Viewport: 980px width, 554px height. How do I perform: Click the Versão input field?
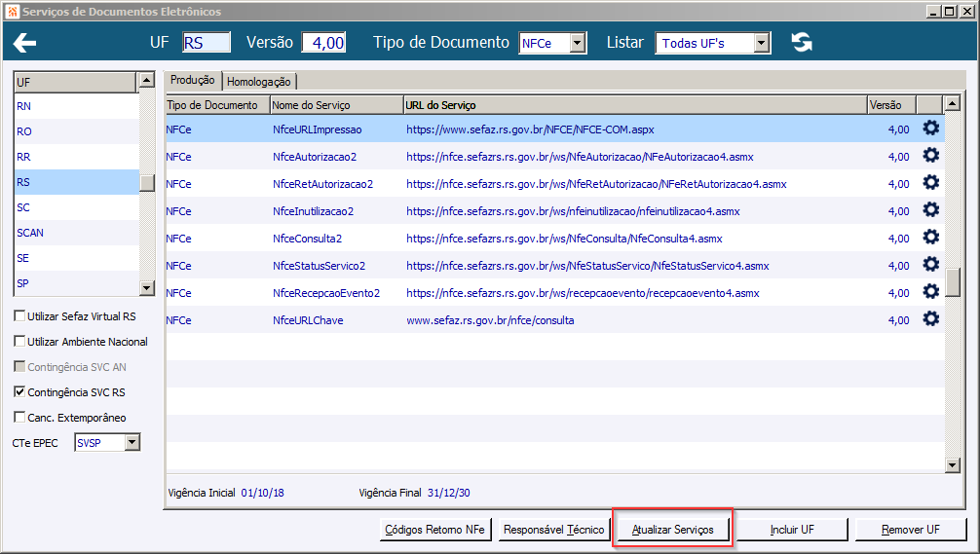pyautogui.click(x=323, y=43)
